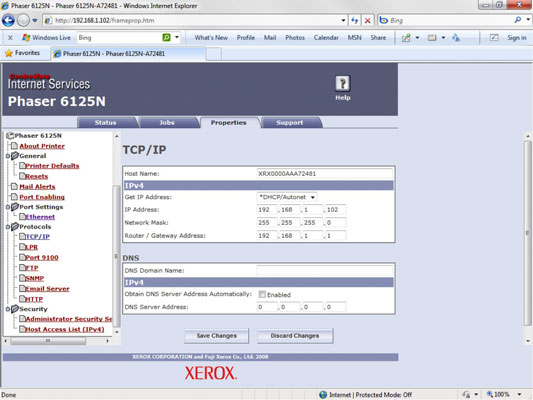Open the SNMP link
Image resolution: width=533 pixels, height=400 pixels.
click(35, 278)
